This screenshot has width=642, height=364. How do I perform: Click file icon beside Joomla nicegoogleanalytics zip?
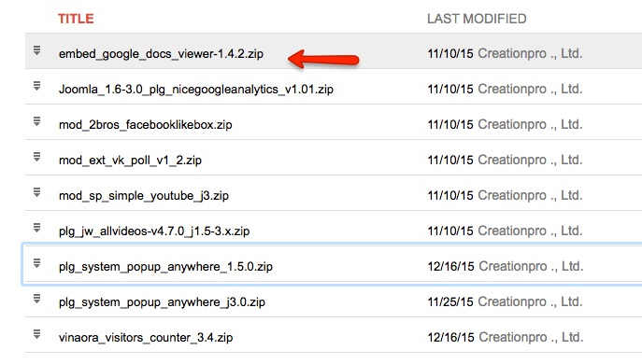click(x=36, y=86)
